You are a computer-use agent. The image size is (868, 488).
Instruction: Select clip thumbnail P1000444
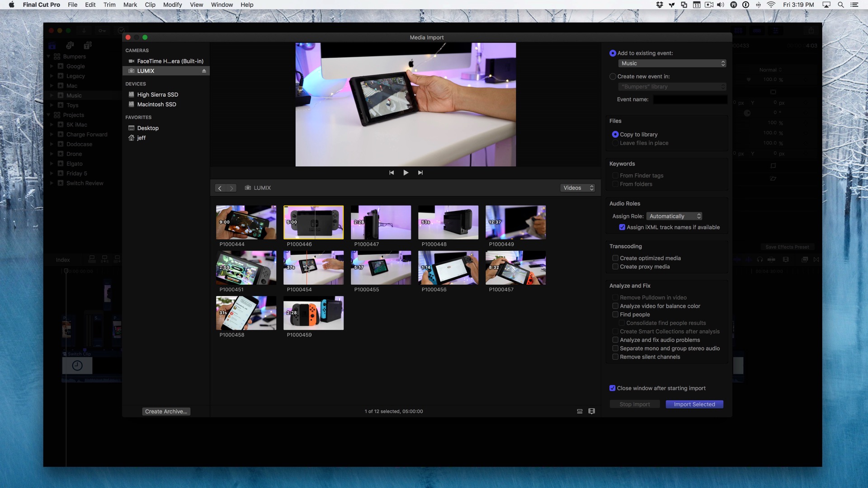click(x=246, y=222)
